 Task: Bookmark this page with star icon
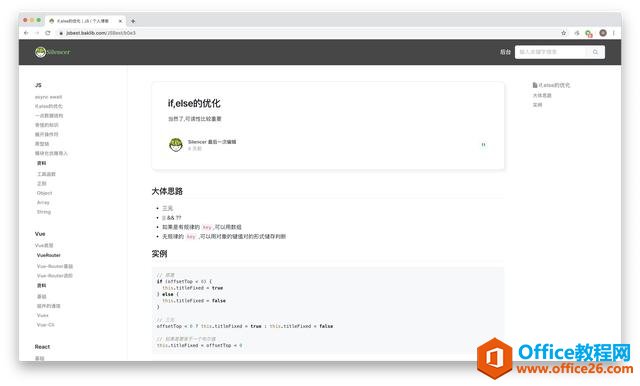pyautogui.click(x=564, y=33)
